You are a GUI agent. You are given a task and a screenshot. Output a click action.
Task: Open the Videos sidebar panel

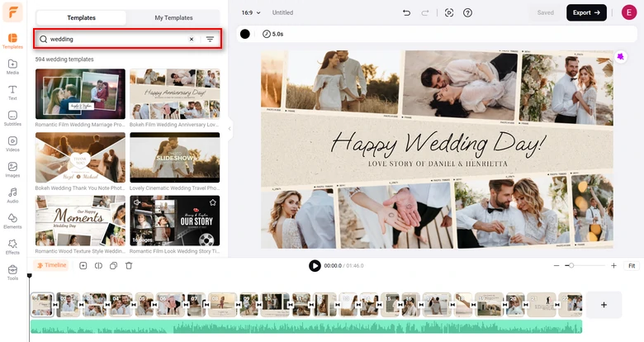12,144
